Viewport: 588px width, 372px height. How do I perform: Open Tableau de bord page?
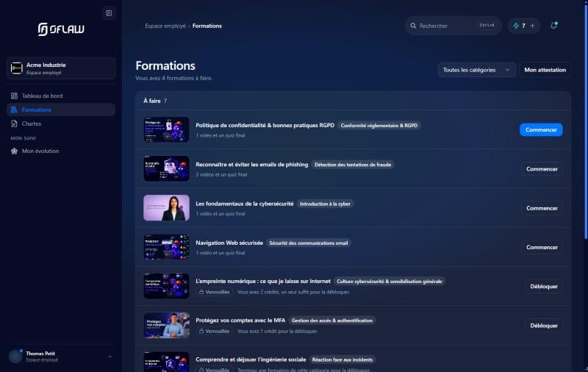(61, 96)
